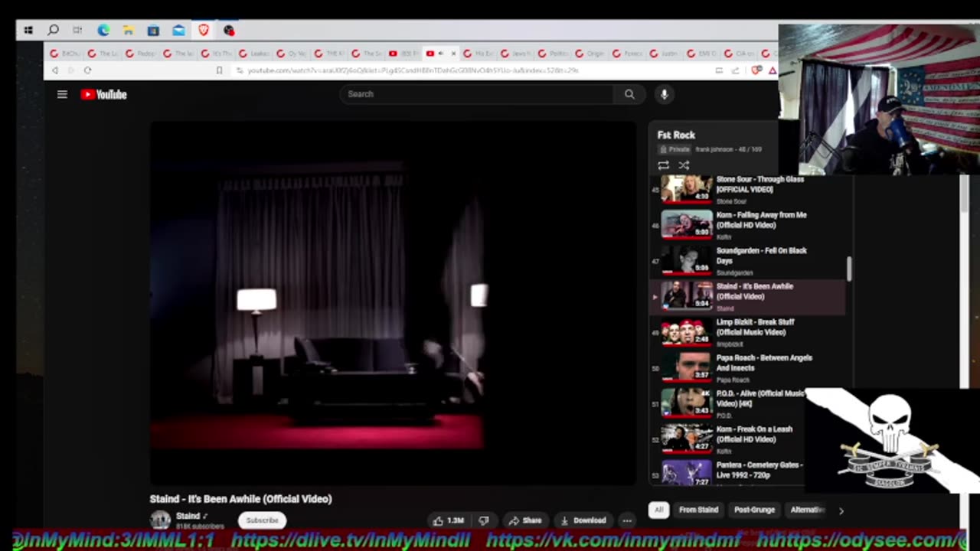Play Korn - Falling Away from Me thumbnail
Image resolution: width=980 pixels, height=551 pixels.
click(x=686, y=224)
